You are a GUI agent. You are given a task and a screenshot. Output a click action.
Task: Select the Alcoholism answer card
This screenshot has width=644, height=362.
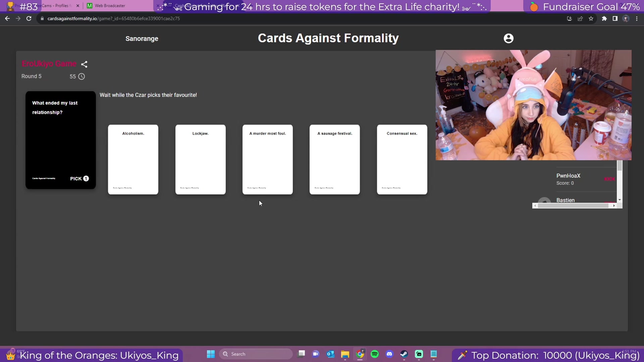pyautogui.click(x=133, y=160)
